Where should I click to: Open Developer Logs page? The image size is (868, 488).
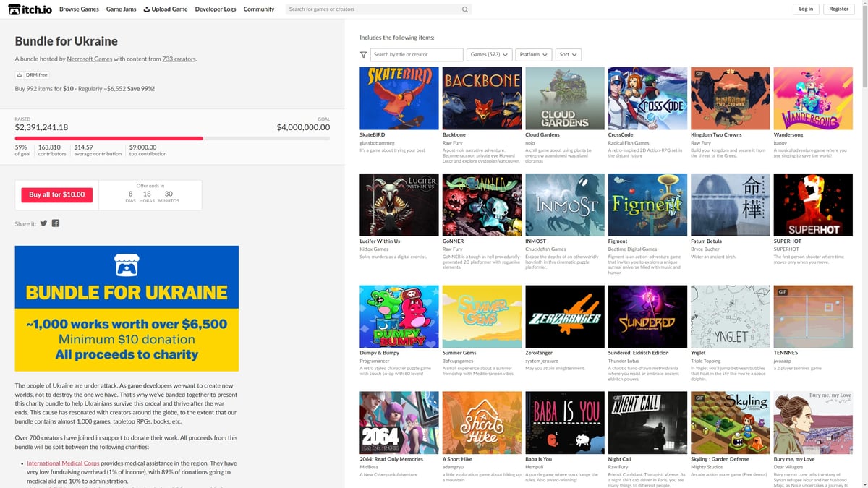pos(216,9)
